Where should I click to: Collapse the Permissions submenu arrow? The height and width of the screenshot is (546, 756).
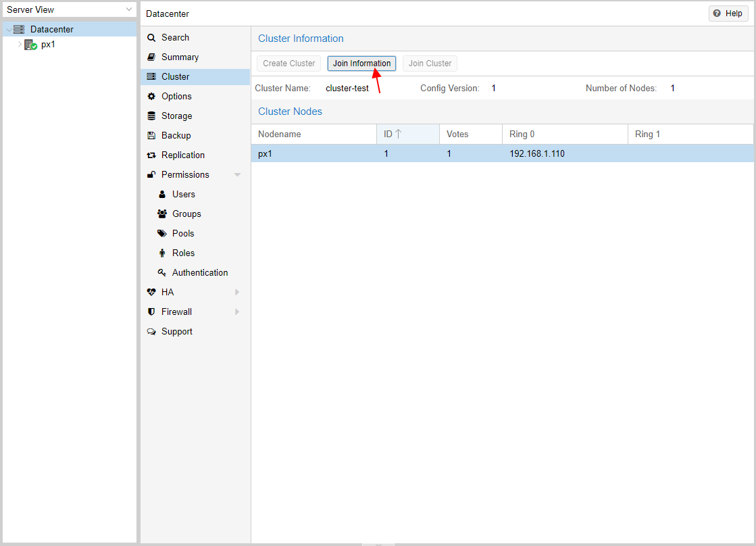click(237, 175)
